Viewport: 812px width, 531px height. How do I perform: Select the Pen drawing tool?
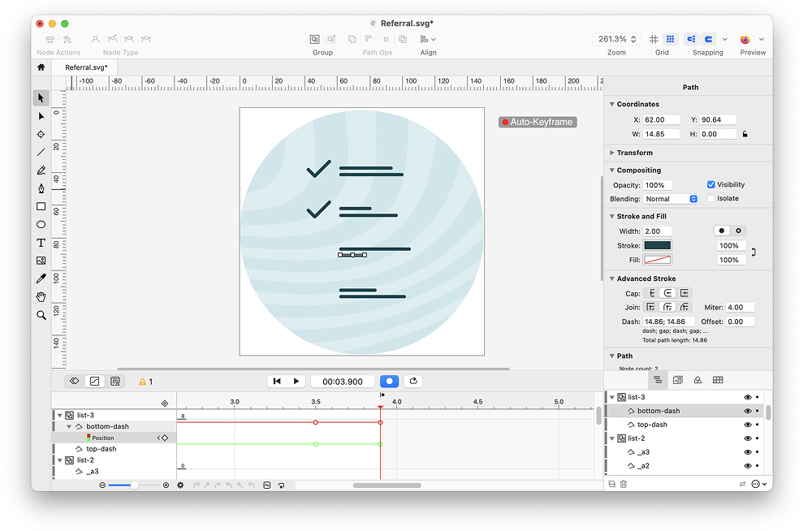pos(41,188)
